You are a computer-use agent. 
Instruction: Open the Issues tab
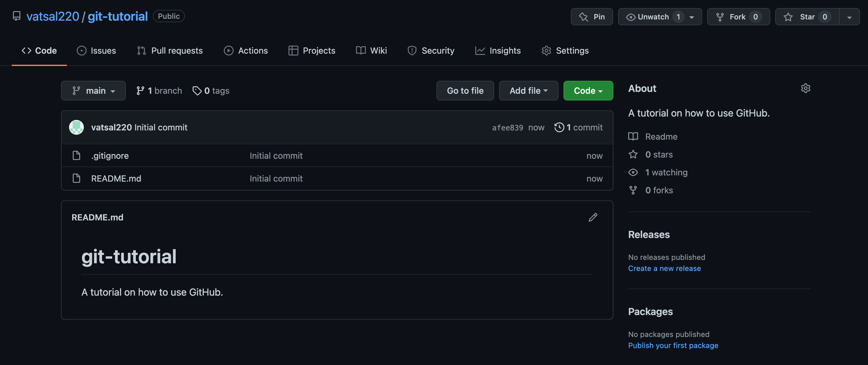[96, 51]
